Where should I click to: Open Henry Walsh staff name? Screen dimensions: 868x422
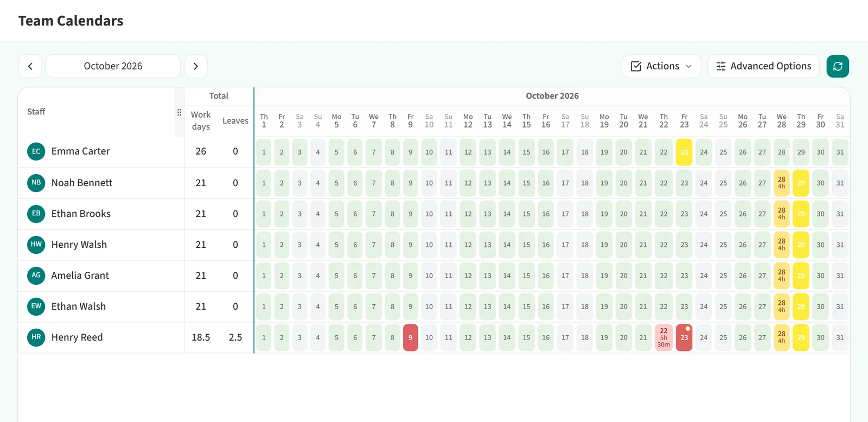[x=79, y=245]
